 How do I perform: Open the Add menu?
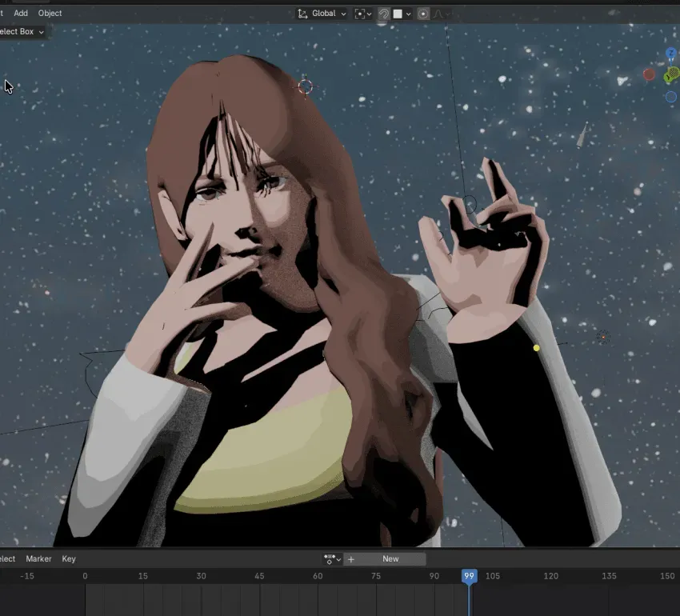tap(21, 13)
